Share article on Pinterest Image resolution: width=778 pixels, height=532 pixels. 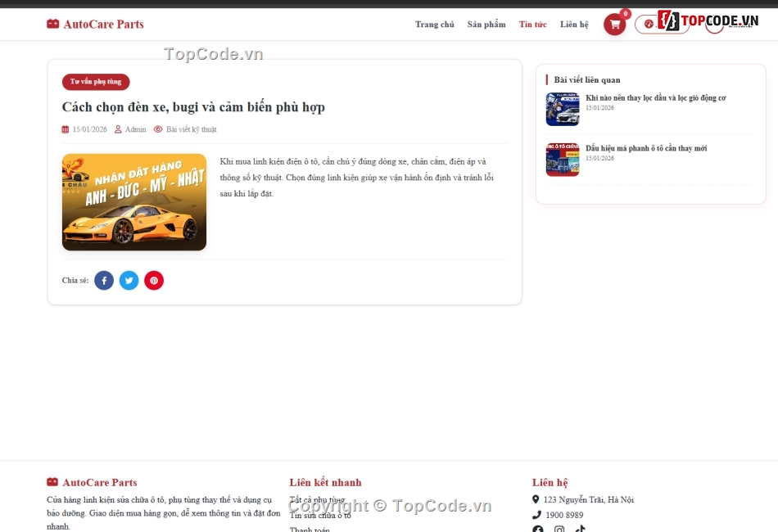coord(154,280)
